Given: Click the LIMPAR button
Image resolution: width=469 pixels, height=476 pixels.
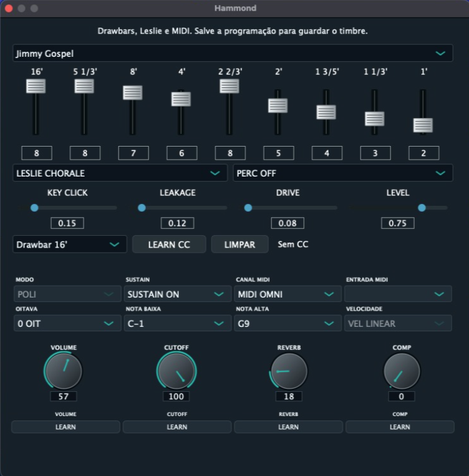Looking at the screenshot, I should (x=240, y=245).
